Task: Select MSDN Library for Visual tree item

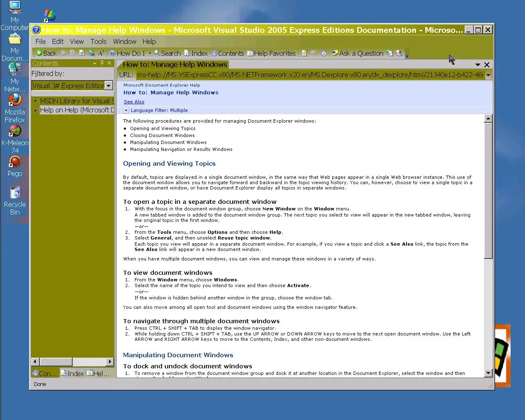Action: tap(77, 101)
